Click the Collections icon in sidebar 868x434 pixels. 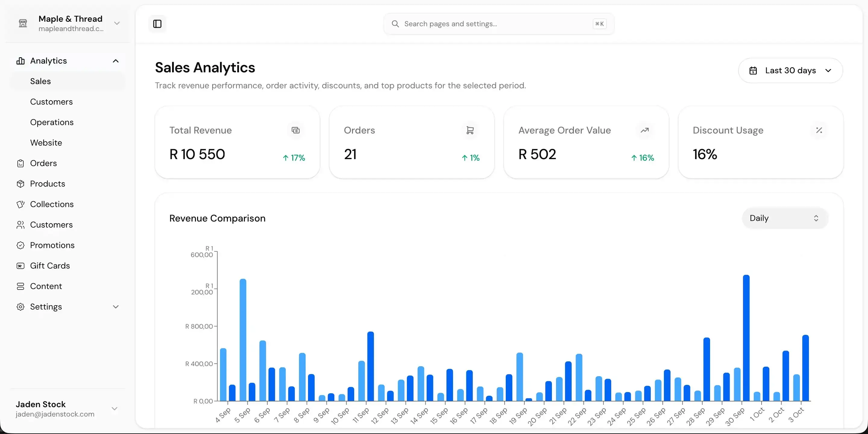click(20, 205)
